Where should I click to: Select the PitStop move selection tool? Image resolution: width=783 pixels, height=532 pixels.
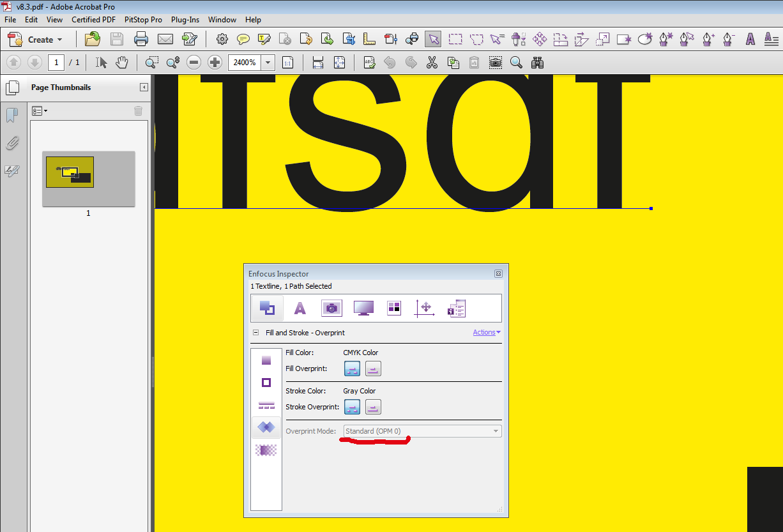click(x=539, y=40)
